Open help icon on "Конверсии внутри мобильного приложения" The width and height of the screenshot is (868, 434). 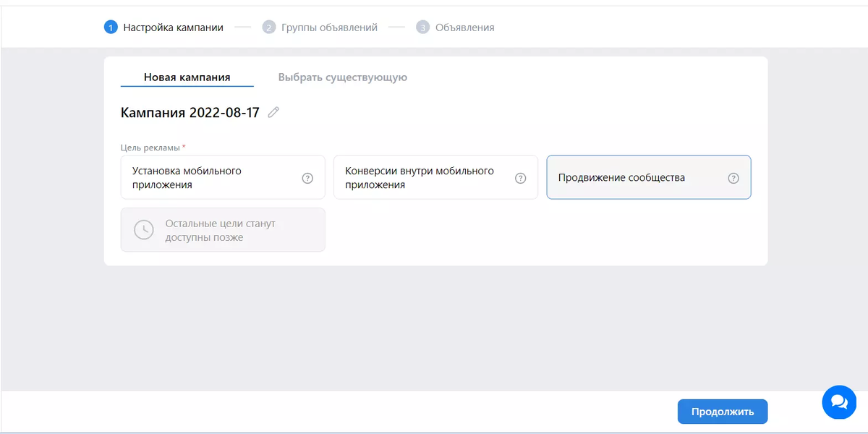point(520,177)
